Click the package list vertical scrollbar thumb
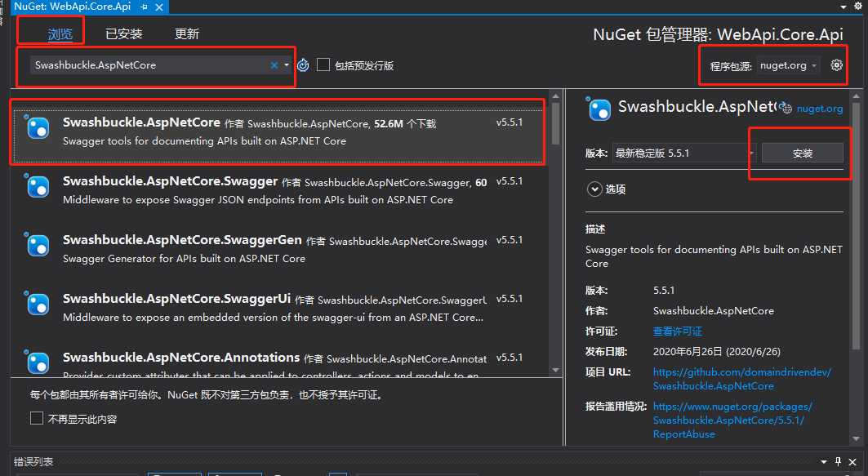 (x=555, y=124)
